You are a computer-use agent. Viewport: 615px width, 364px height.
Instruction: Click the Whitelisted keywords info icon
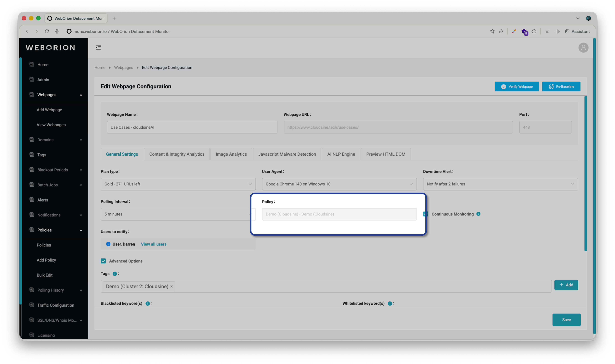pyautogui.click(x=390, y=303)
